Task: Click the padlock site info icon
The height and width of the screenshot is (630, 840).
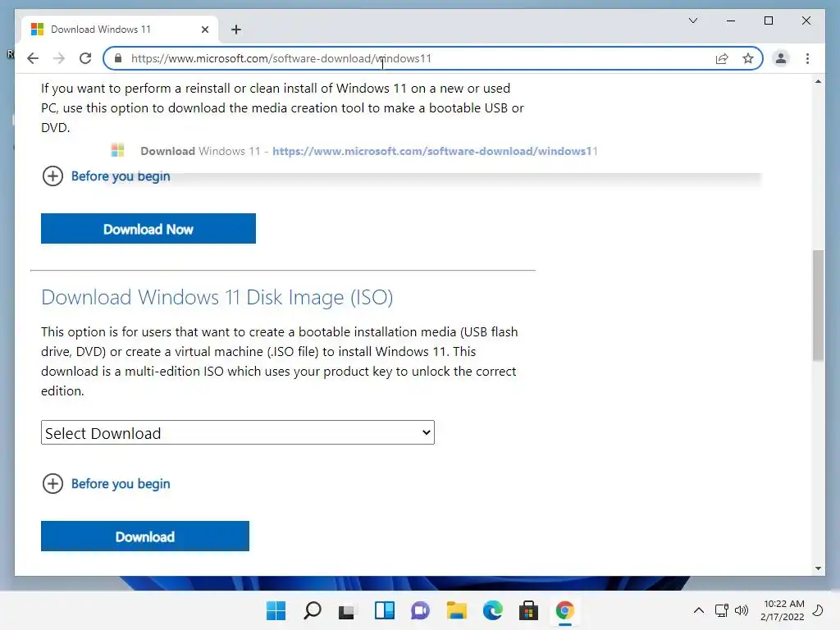Action: click(118, 58)
